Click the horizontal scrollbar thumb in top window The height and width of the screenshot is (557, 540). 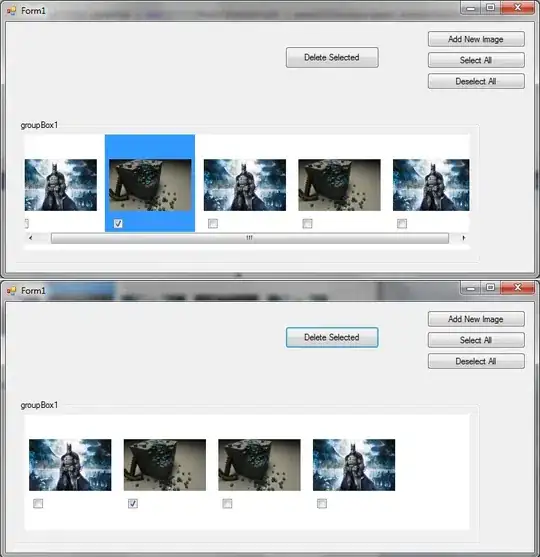pos(250,238)
